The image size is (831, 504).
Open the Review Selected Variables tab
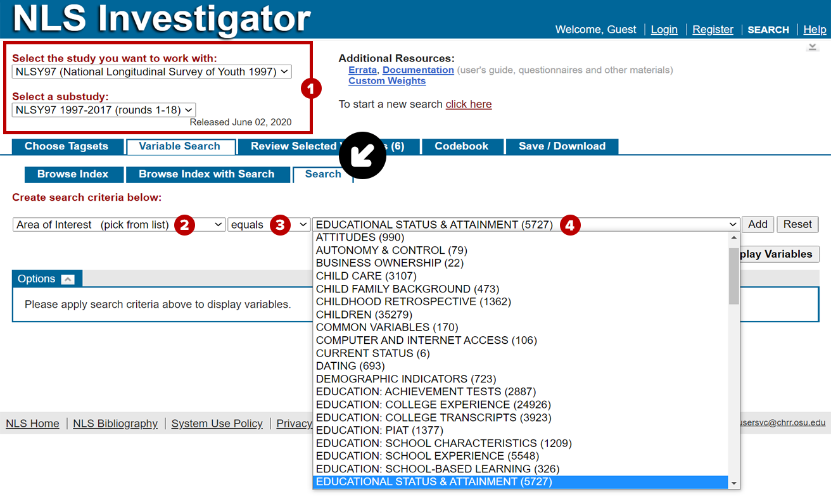tap(328, 146)
